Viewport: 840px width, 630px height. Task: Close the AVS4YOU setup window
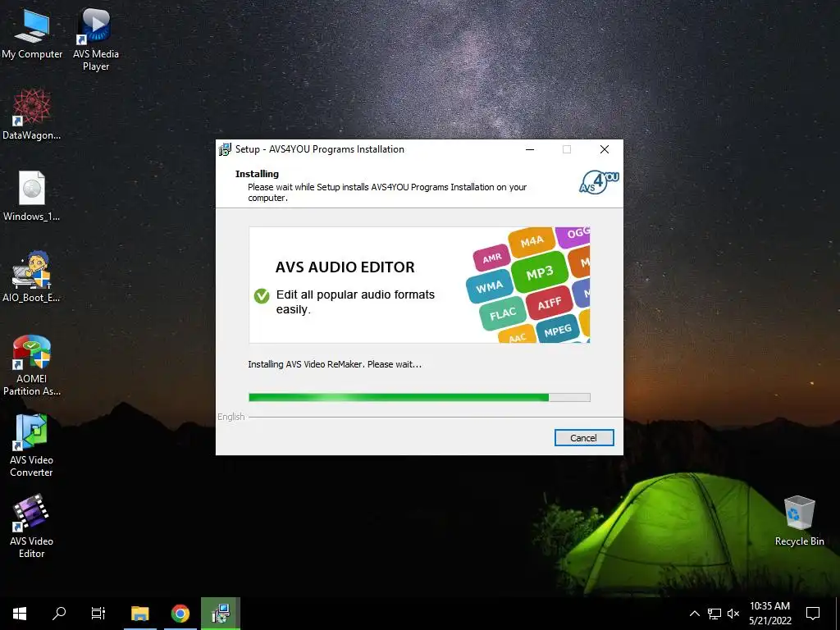pyautogui.click(x=605, y=149)
